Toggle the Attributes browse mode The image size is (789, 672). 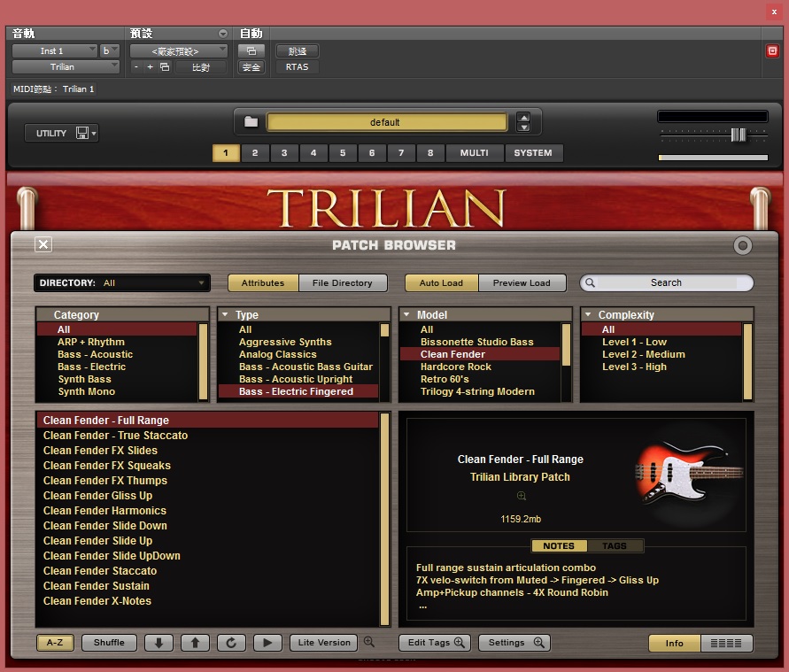coord(263,282)
